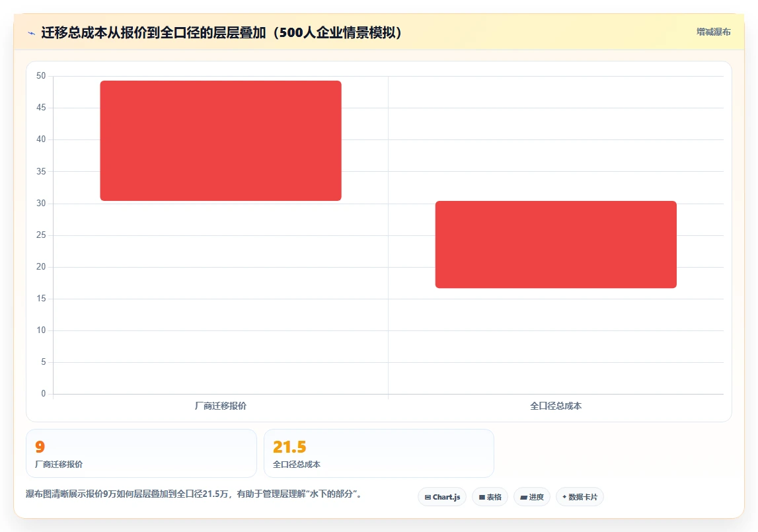
Task: Select the 数据卡片 tag chip
Action: pos(580,497)
